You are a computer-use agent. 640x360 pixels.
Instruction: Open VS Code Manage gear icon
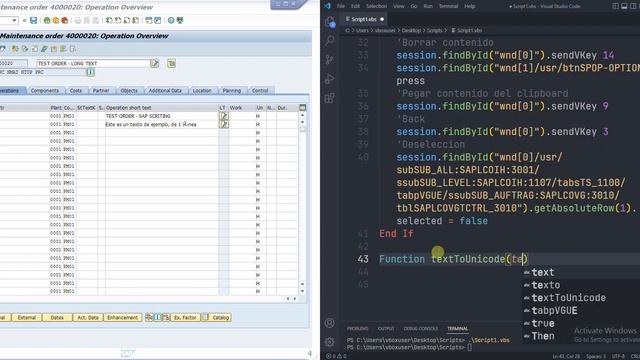pos(330,342)
